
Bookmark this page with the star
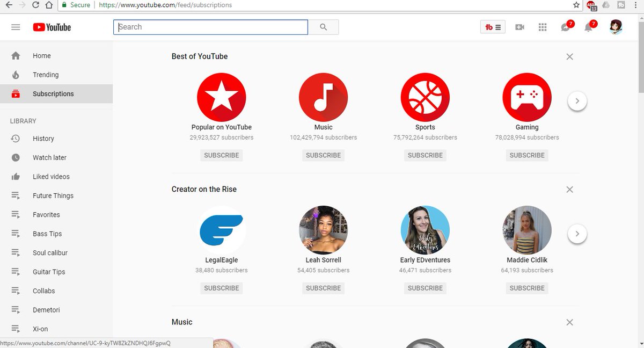click(x=576, y=5)
